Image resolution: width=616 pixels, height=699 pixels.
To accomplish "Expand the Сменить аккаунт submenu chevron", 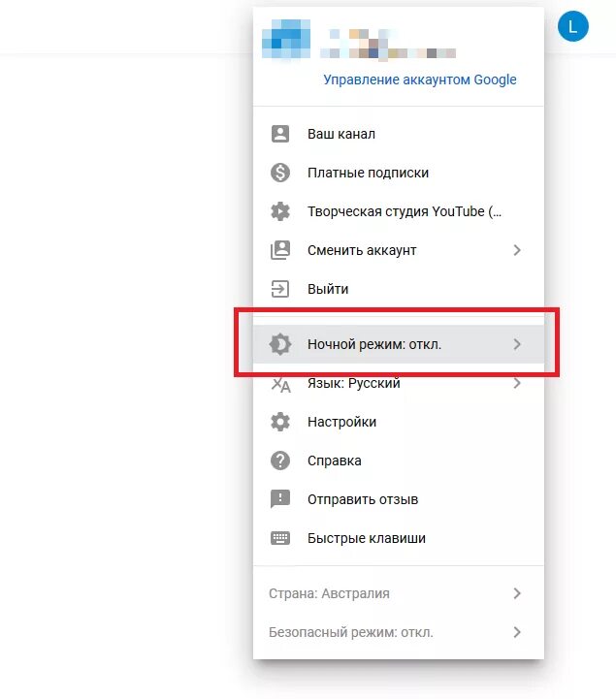I will (517, 250).
